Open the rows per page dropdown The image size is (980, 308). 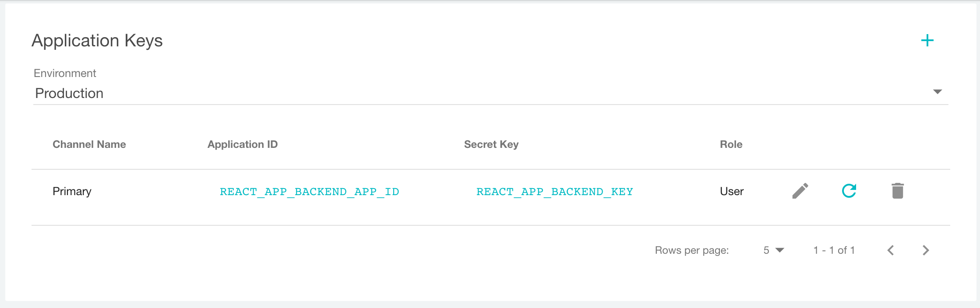pos(780,250)
